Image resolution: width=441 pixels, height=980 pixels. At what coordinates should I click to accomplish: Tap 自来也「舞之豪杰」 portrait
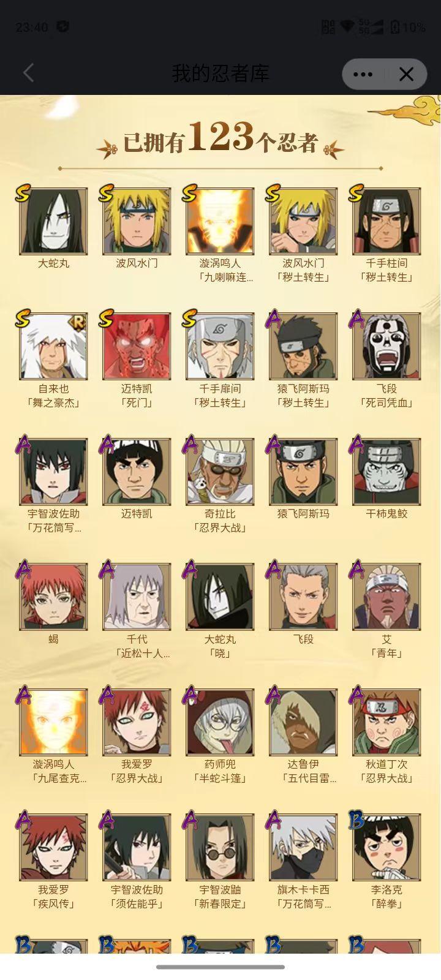54,347
